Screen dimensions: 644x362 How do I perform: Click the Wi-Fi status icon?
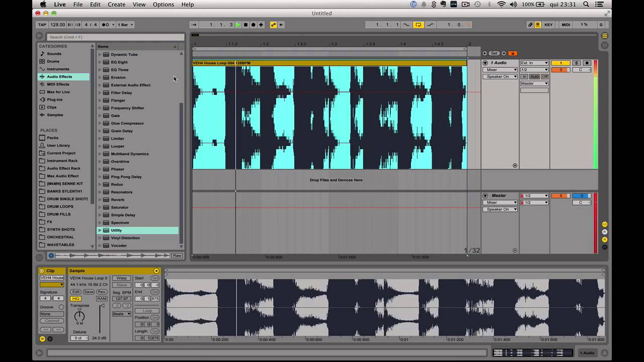(501, 5)
